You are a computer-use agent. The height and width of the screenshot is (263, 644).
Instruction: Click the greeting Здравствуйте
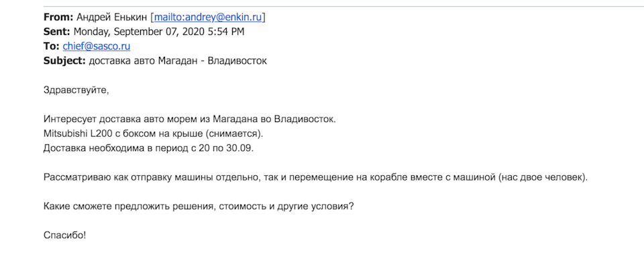[x=76, y=91]
